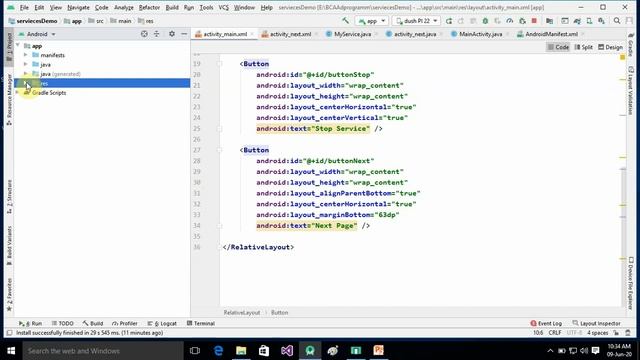Toggle the Favorites side tab
Image resolution: width=640 pixels, height=360 pixels.
[9, 295]
